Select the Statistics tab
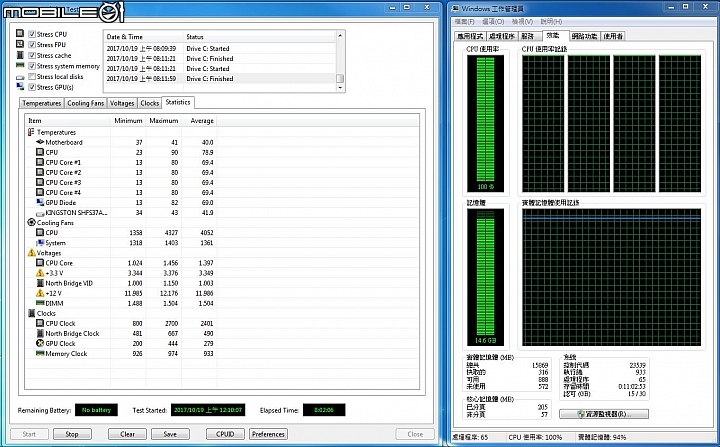Screen dimensions: 720x447 [x=178, y=102]
